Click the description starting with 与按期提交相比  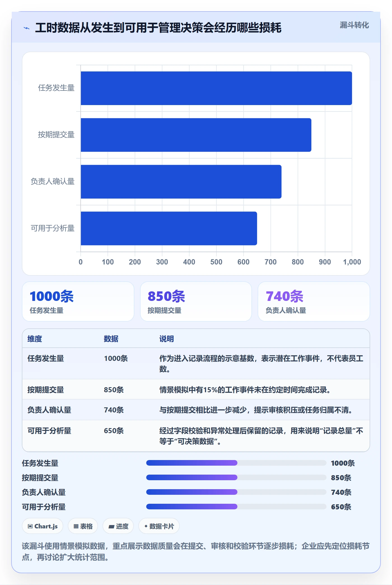tap(256, 410)
